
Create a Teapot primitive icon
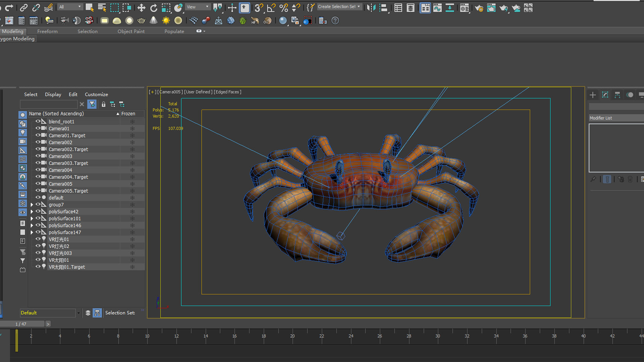(141, 21)
